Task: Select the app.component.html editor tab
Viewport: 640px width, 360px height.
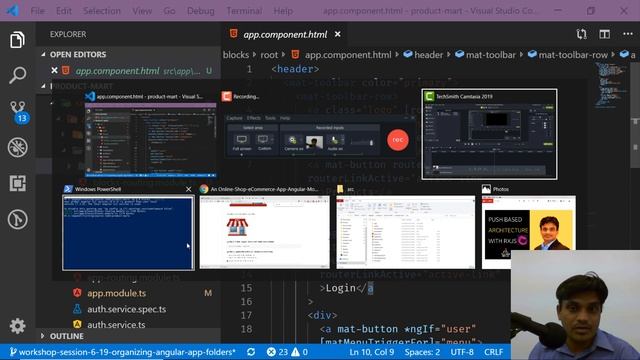Action: [285, 35]
